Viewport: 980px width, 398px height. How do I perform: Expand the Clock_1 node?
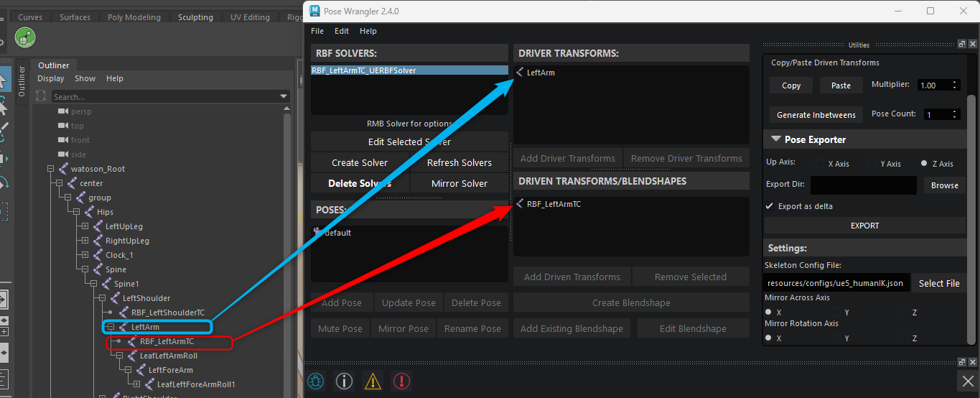[85, 255]
